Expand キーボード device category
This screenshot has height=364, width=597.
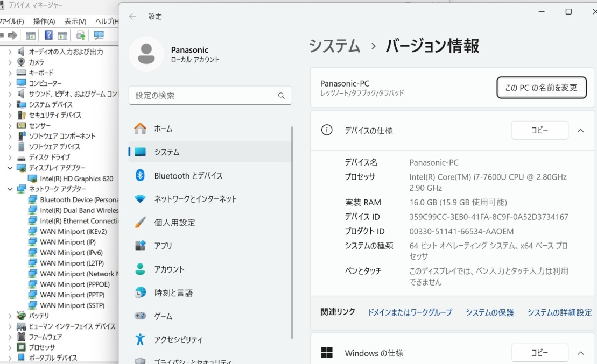[10, 73]
